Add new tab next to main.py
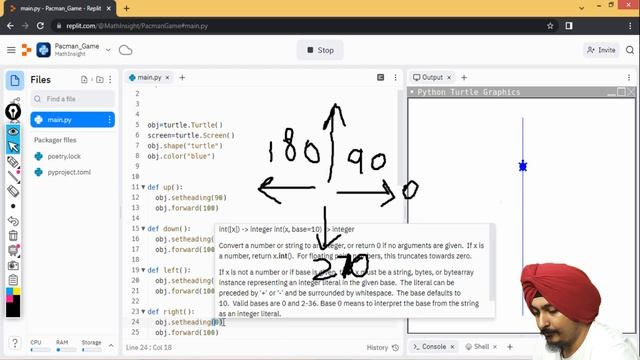The image size is (640, 360). tap(182, 77)
